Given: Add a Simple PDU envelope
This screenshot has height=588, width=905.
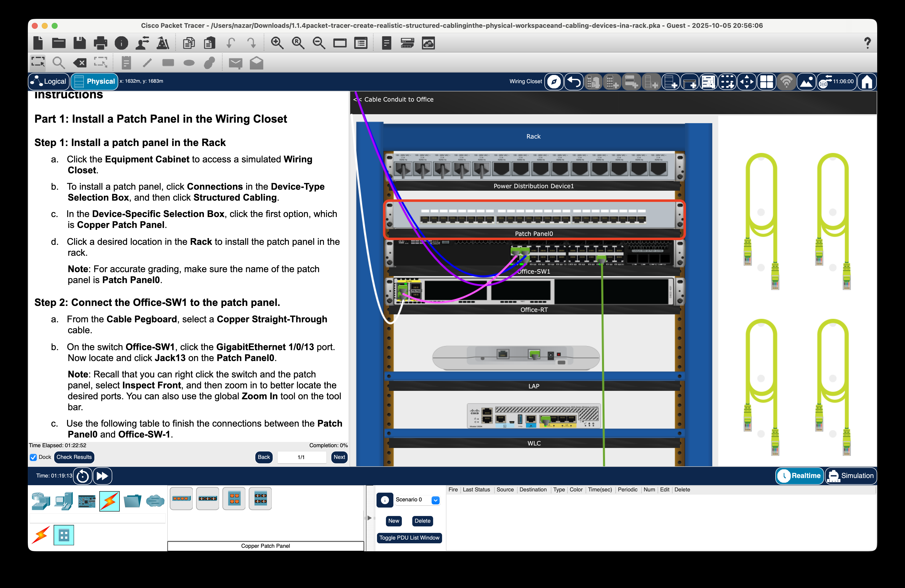Looking at the screenshot, I should click(235, 63).
